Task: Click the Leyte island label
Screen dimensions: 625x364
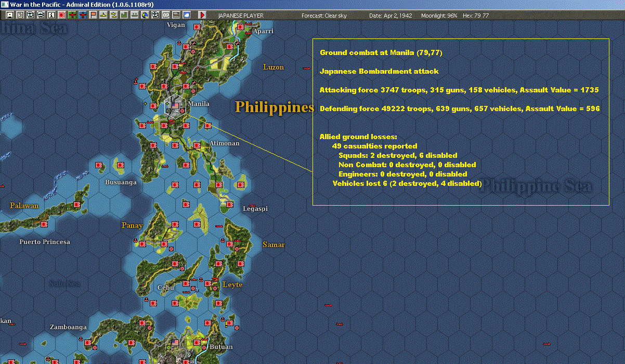Action: [232, 285]
